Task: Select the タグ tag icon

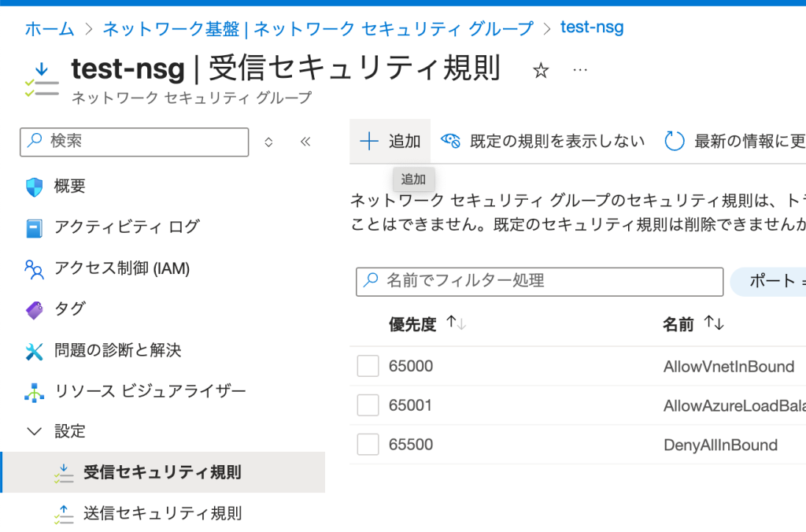Action: (x=35, y=310)
